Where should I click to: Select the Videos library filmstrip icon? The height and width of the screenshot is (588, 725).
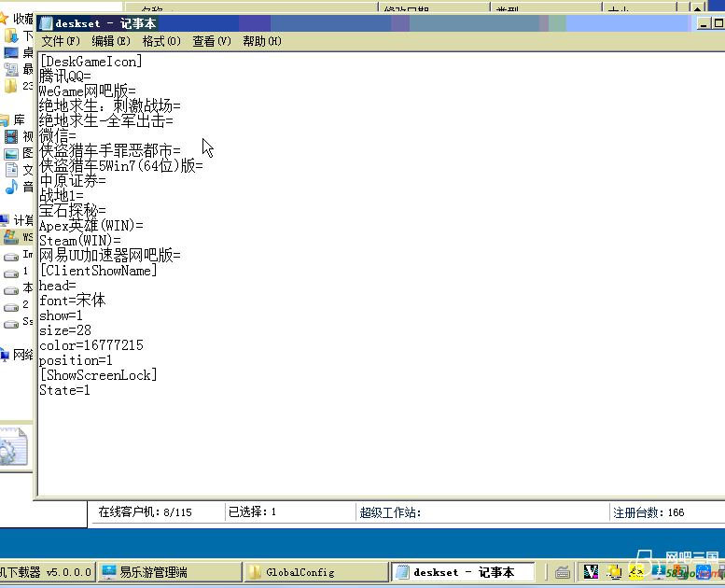coord(11,136)
